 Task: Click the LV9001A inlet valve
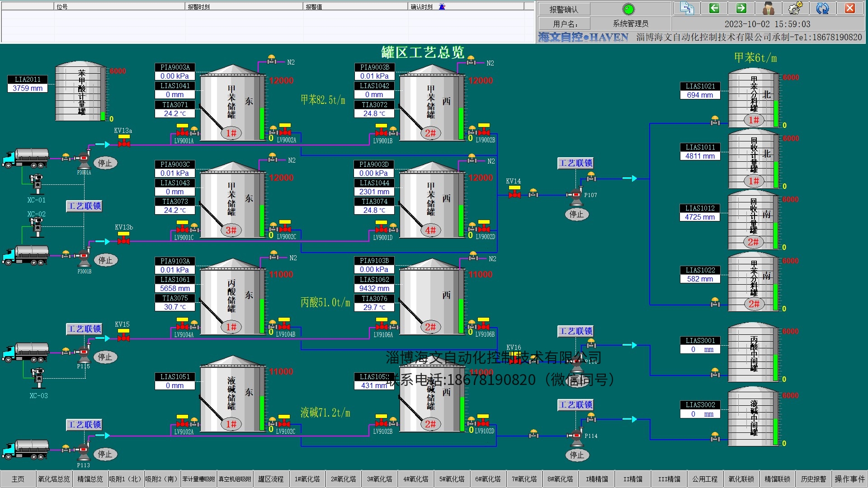[182, 130]
